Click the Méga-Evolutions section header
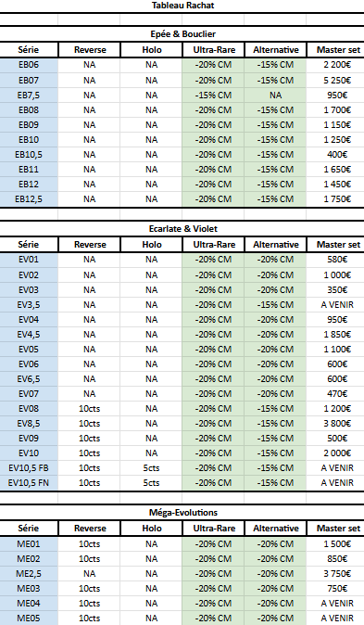The image size is (364, 625). (x=182, y=513)
